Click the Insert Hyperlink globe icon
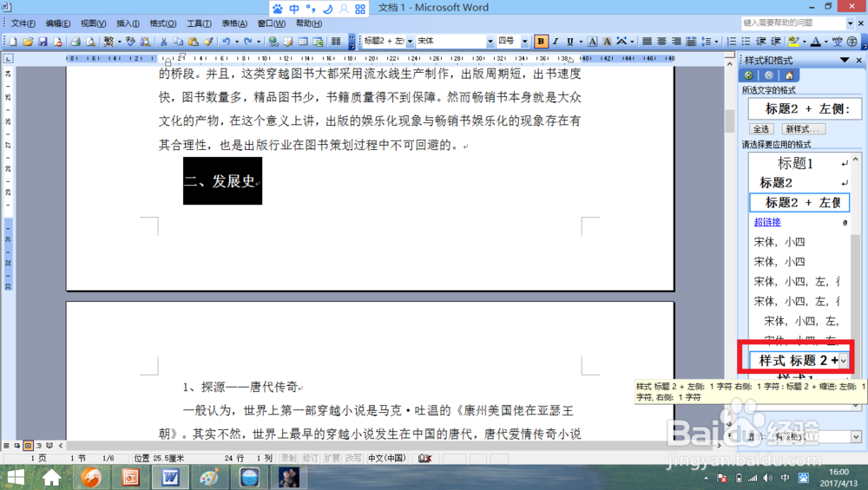 pyautogui.click(x=273, y=42)
